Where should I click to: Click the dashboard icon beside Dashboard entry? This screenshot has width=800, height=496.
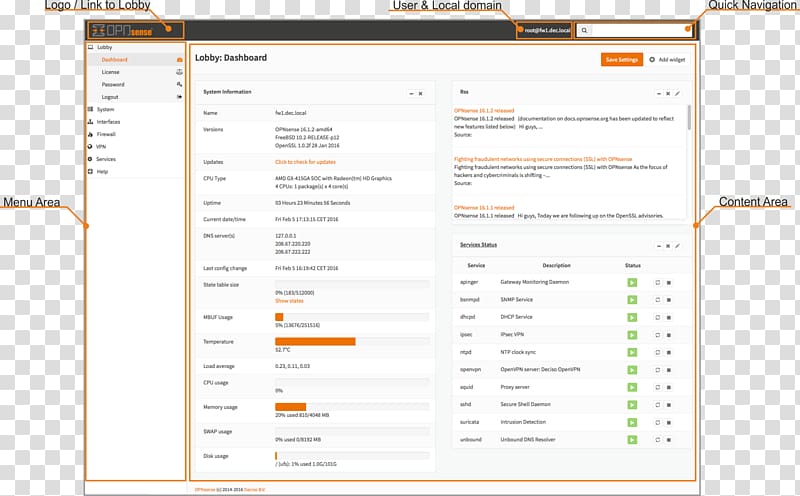pos(180,60)
